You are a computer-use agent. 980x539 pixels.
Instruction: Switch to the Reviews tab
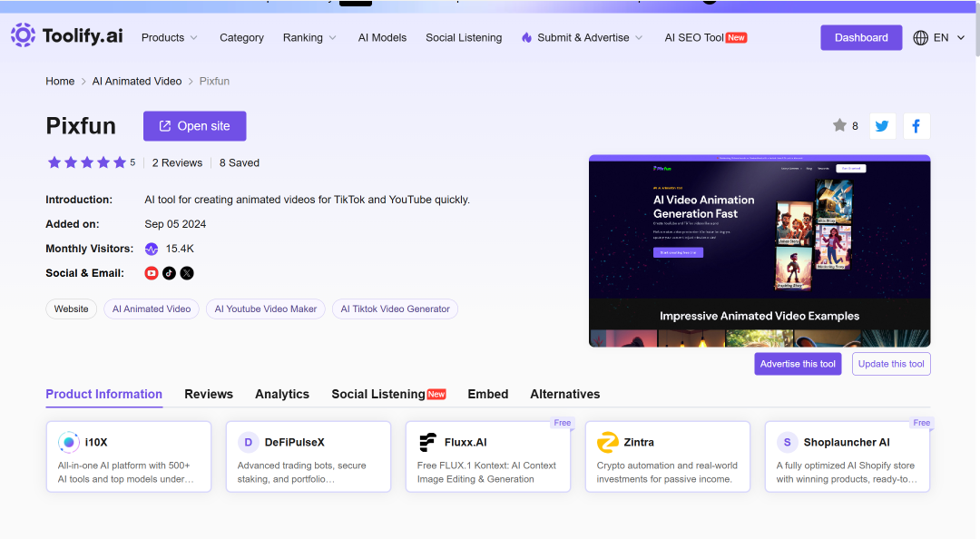(x=209, y=394)
